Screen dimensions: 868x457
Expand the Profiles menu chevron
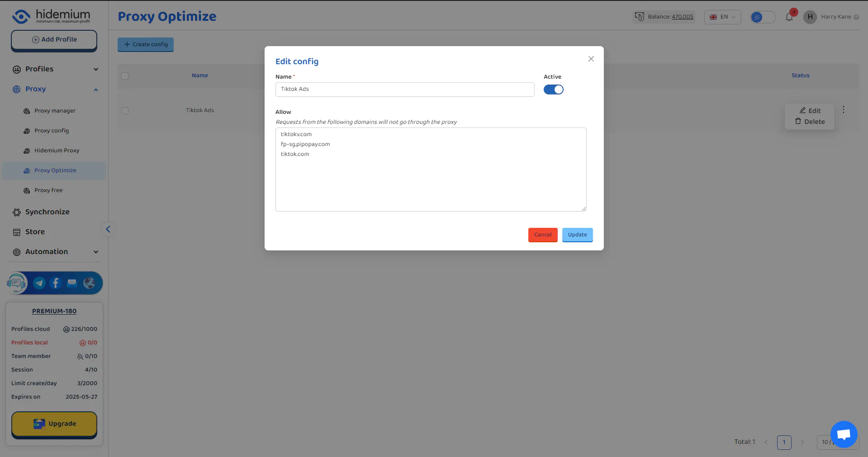96,69
